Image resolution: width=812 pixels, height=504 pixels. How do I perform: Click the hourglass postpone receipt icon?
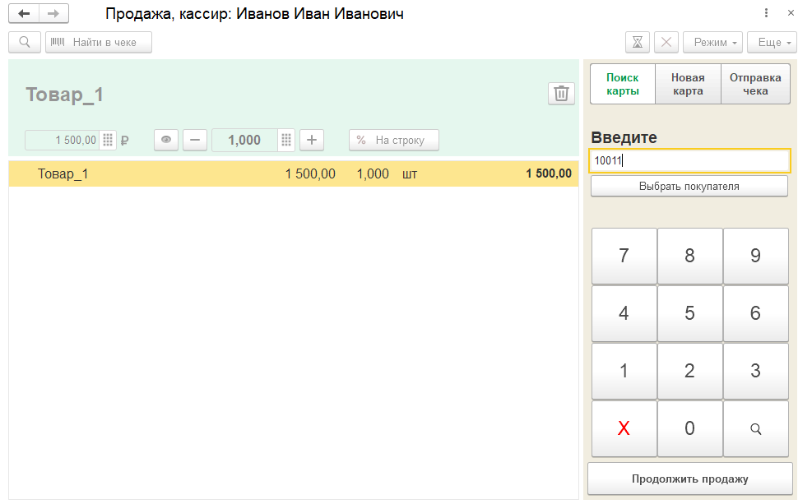tap(638, 43)
